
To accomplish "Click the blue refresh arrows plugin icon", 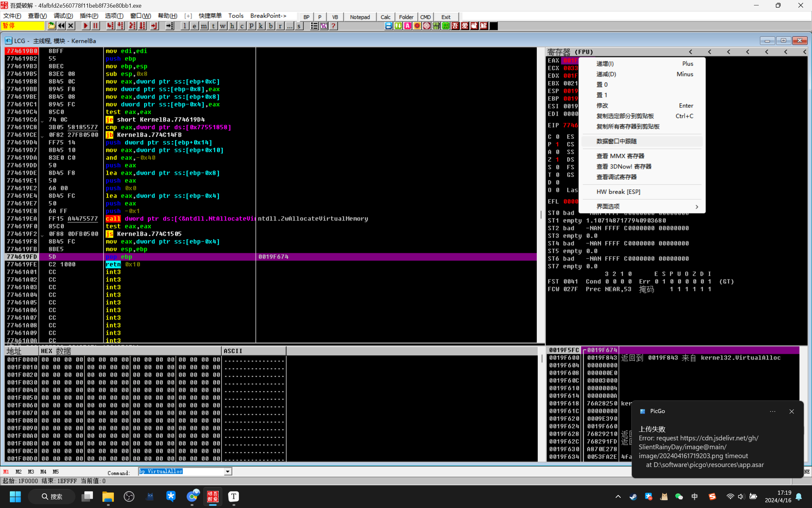I will (x=388, y=26).
